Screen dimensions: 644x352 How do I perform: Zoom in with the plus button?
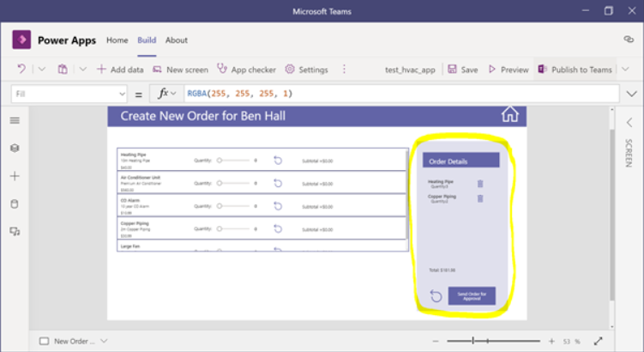pos(551,341)
